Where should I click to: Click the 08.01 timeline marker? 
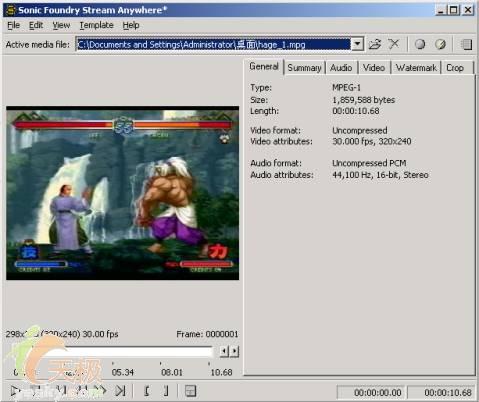pos(172,372)
